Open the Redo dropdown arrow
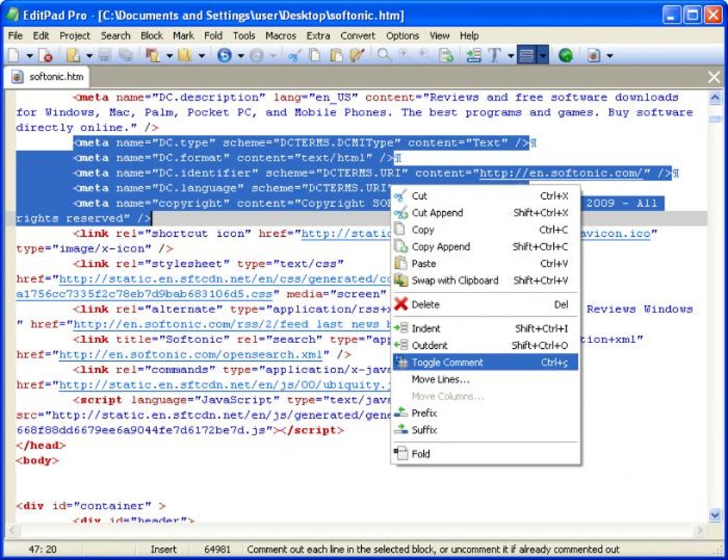728x560 pixels. pyautogui.click(x=273, y=56)
